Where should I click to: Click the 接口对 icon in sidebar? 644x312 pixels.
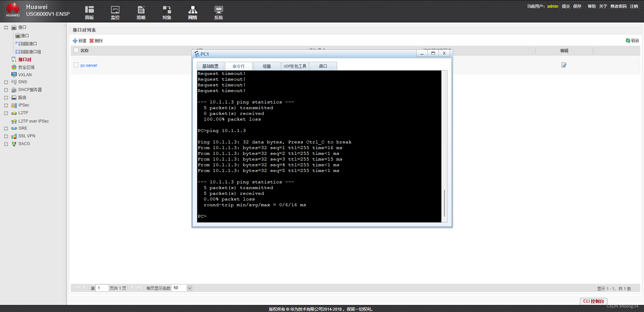coord(14,59)
